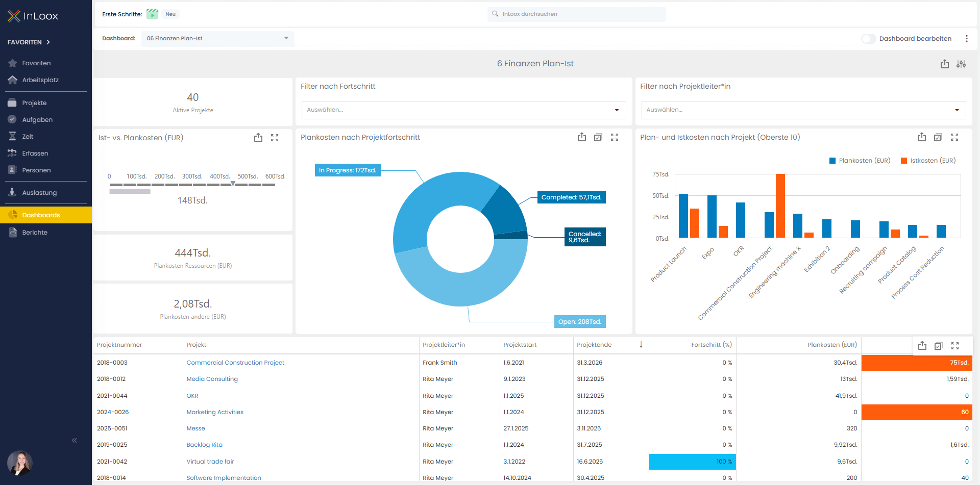Maximize the Ist- vs. Plankosten widget
The width and height of the screenshot is (980, 485).
(x=275, y=138)
